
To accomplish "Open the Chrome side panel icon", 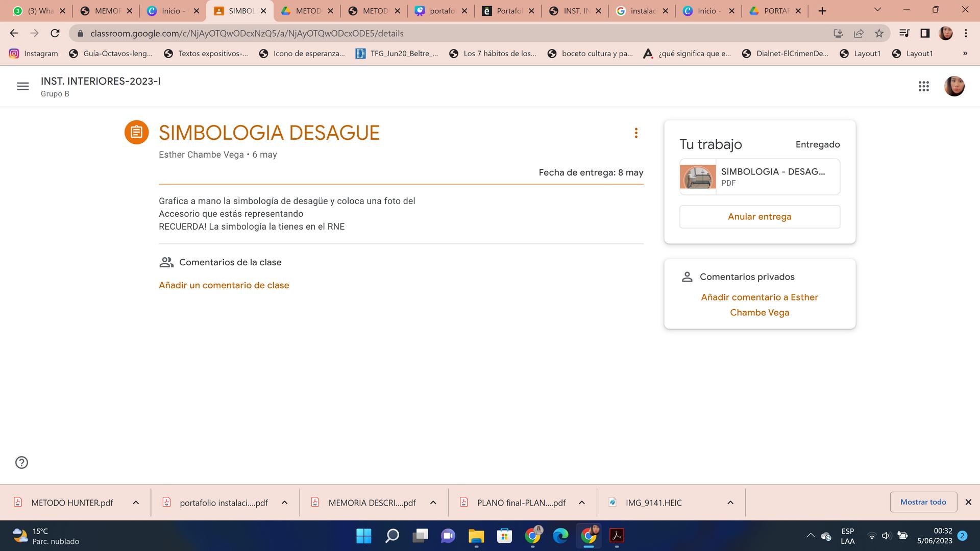I will 924,33.
